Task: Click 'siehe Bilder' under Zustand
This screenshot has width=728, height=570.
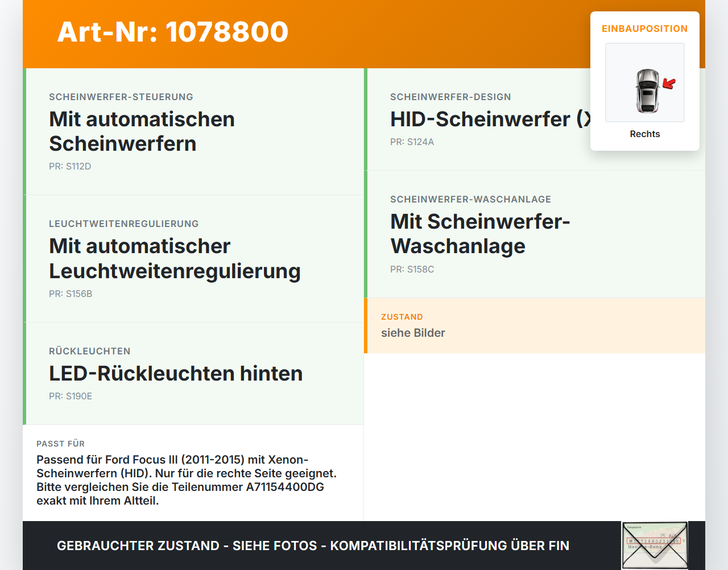Action: click(413, 333)
